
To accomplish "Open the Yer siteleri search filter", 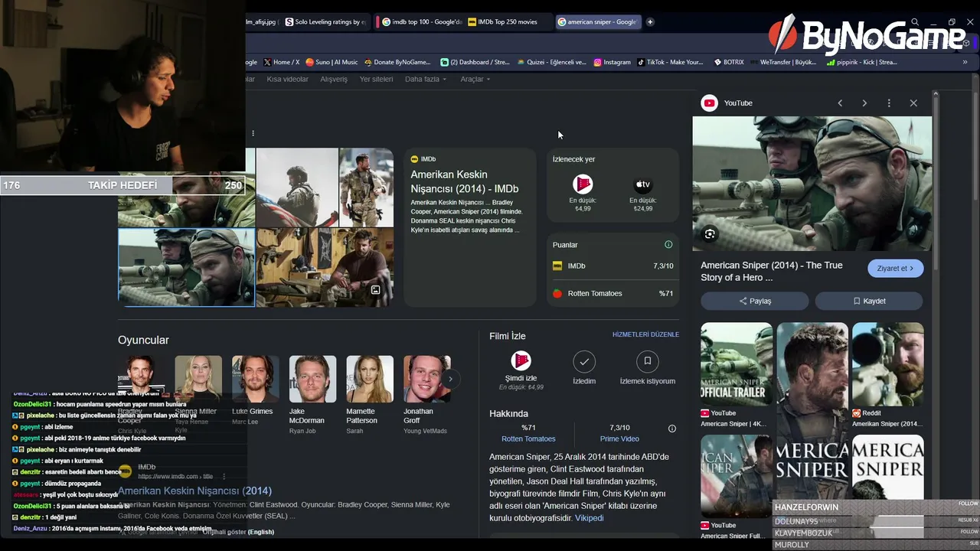I will [376, 79].
